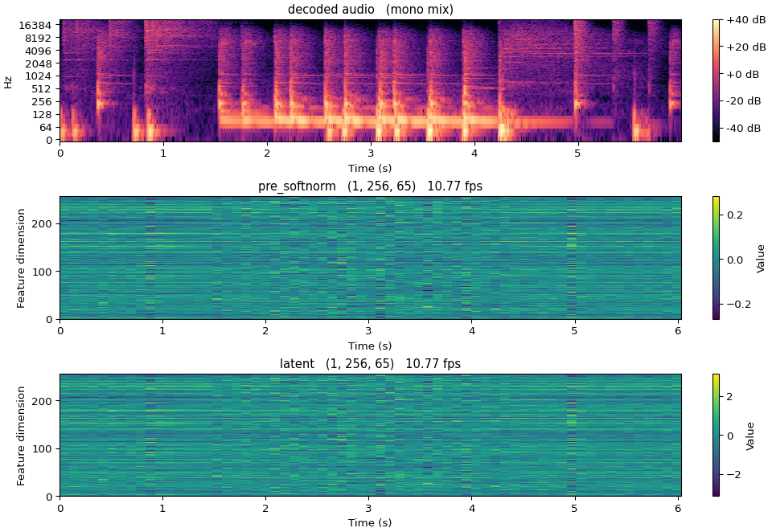
Task: Select "Feature dimension" label of latent plot
Action: tap(21, 436)
